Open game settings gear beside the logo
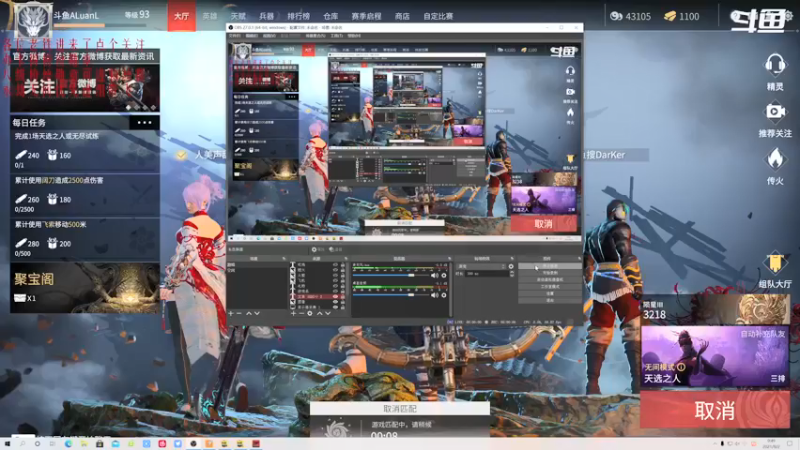Screen dimensions: 800x450 [x=789, y=16]
